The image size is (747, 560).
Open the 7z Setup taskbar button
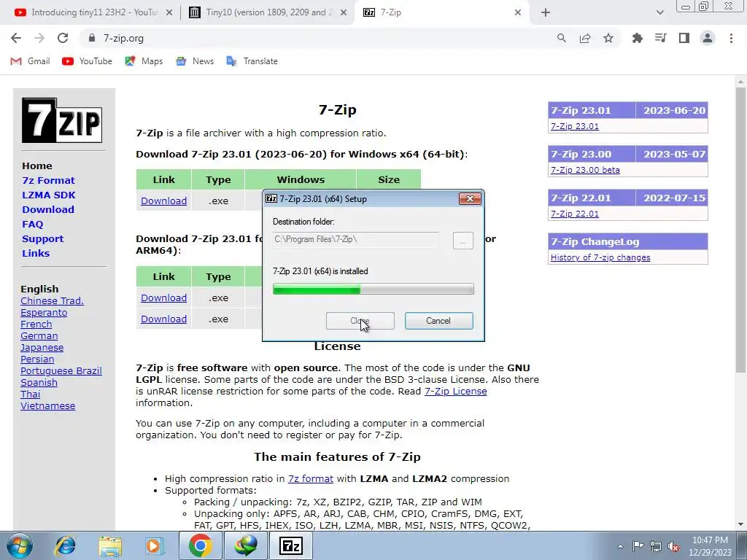[x=291, y=545]
